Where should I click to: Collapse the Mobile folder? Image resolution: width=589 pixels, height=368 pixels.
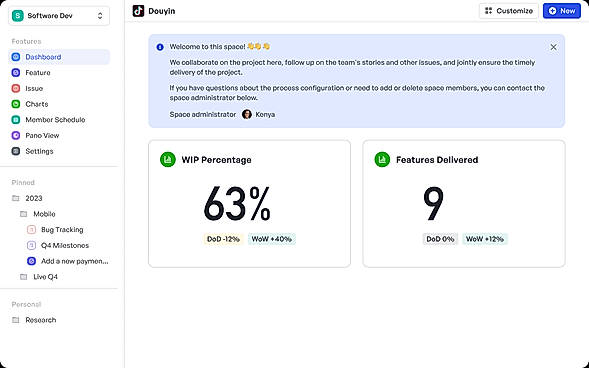point(23,214)
